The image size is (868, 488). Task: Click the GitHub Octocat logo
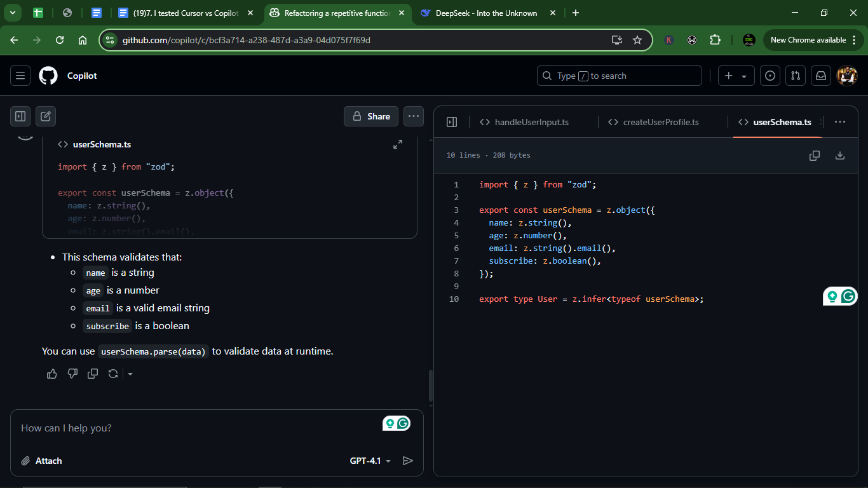pyautogui.click(x=48, y=76)
